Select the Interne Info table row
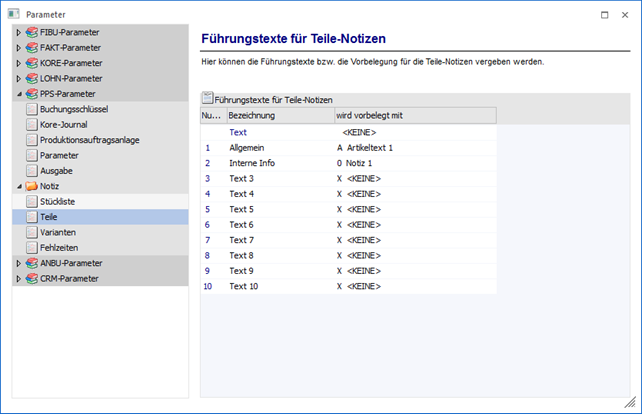 [254, 163]
